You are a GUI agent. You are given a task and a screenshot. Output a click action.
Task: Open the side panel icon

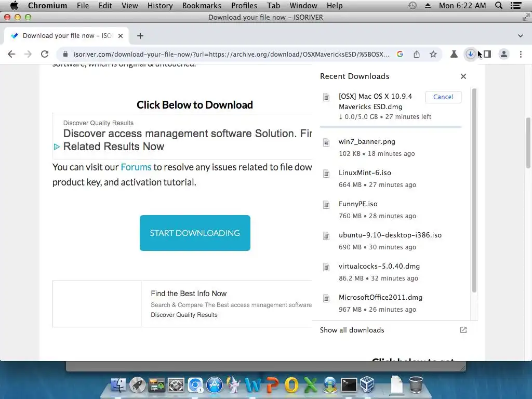(487, 54)
